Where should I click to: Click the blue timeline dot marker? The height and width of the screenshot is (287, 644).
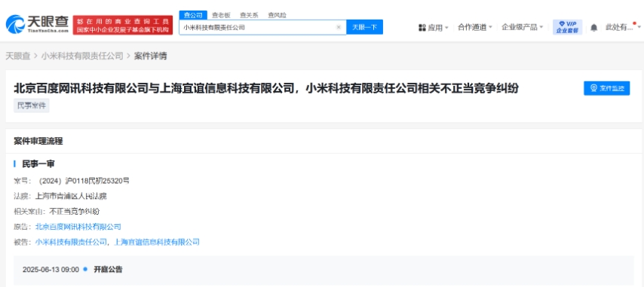tap(85, 270)
